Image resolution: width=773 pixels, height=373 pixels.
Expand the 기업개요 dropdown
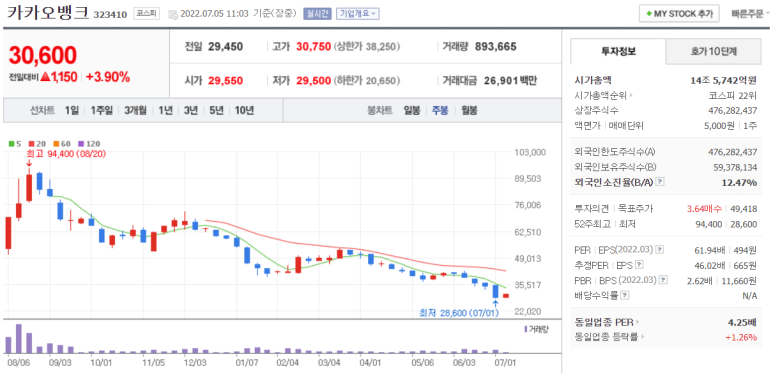[357, 13]
